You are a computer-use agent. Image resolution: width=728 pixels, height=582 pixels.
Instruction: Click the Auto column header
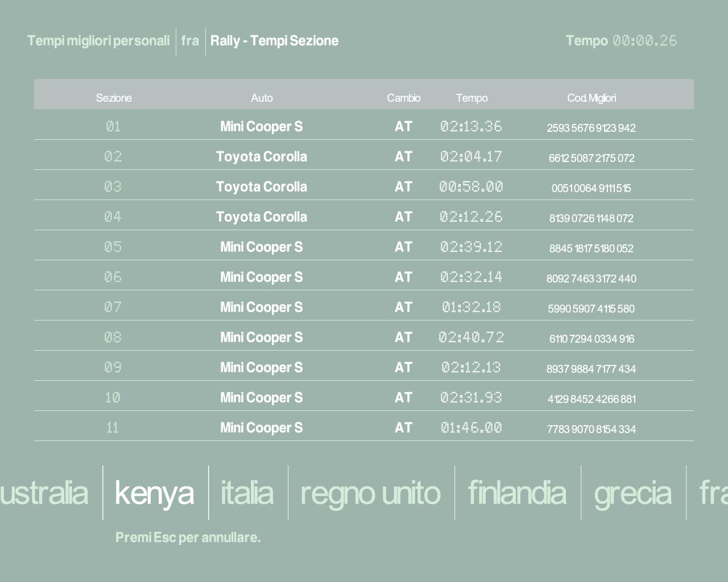pos(262,98)
